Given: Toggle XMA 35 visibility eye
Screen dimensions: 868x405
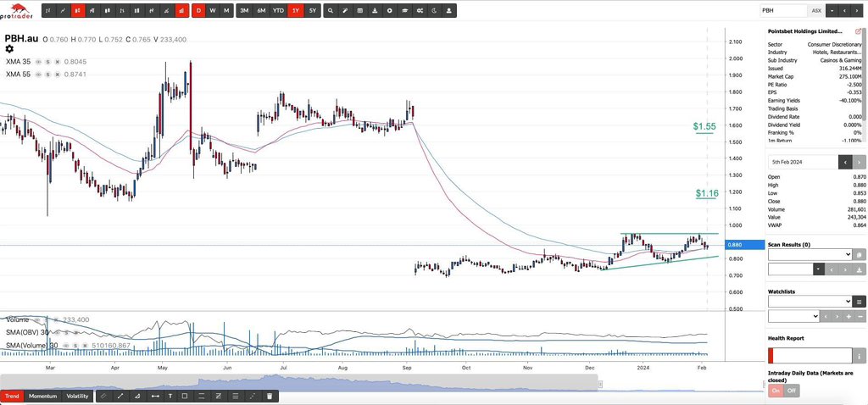Looking at the screenshot, I should click(x=39, y=61).
